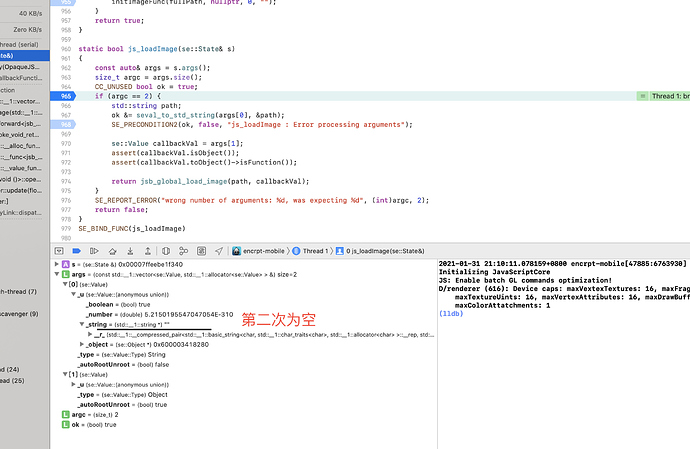Select thread '(24)' in debug navigator
The width and height of the screenshot is (690, 449).
10,369
